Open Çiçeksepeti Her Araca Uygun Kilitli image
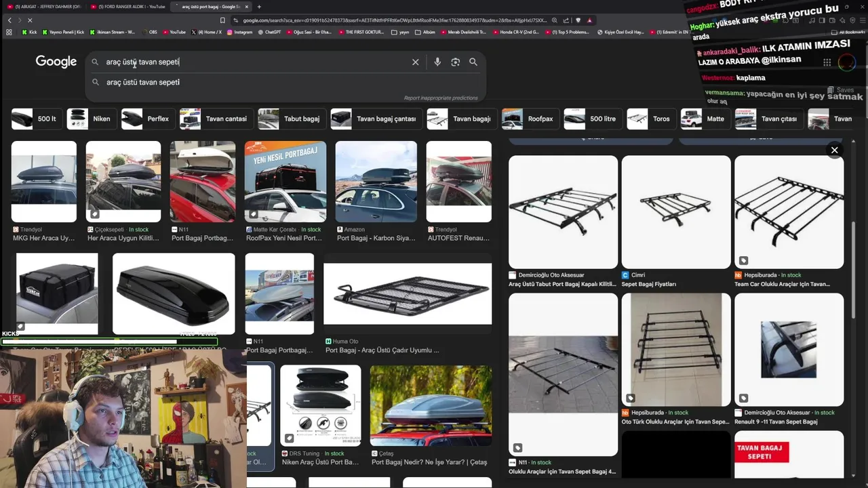 [x=123, y=182]
